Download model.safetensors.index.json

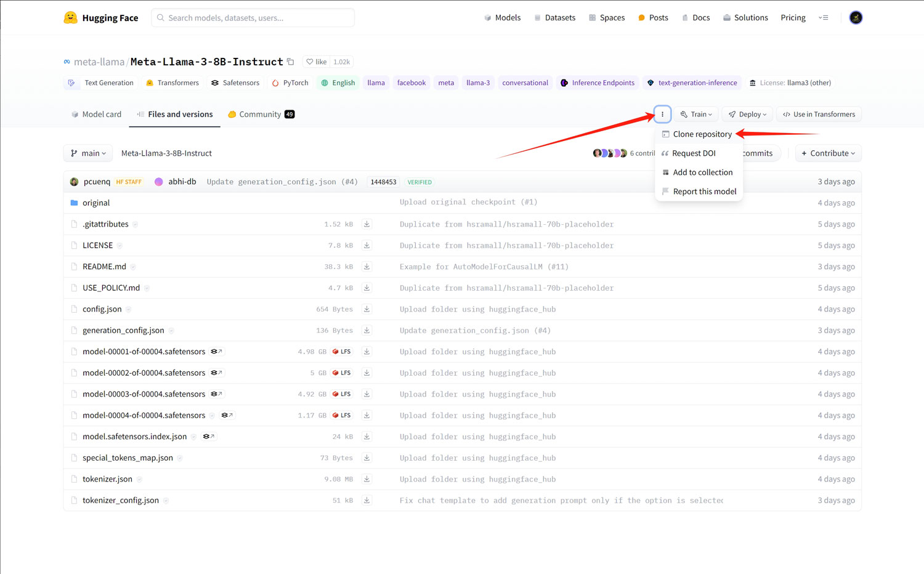(367, 437)
